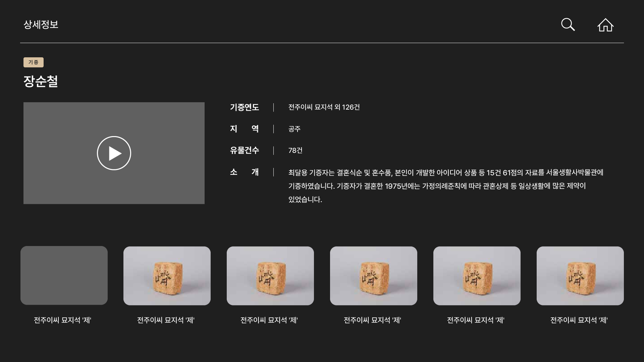644x362 pixels.
Task: Open the second 묘지석 thumbnail image
Action: (167, 276)
